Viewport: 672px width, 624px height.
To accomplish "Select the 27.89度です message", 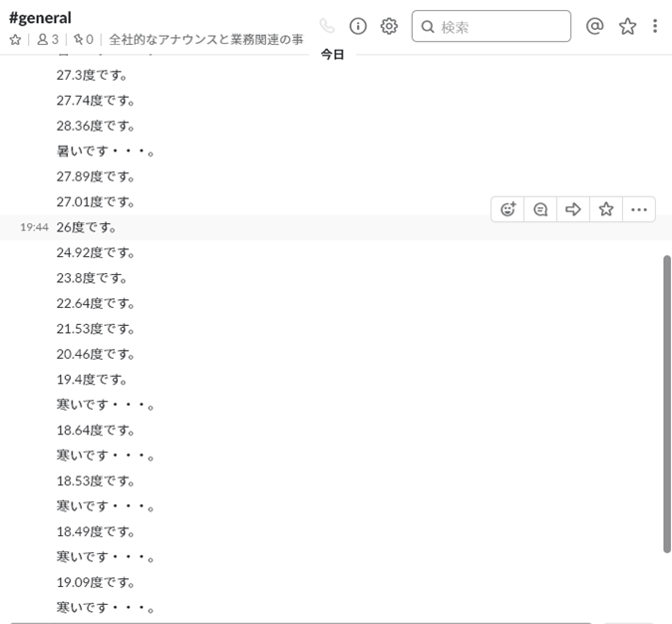I will point(96,176).
